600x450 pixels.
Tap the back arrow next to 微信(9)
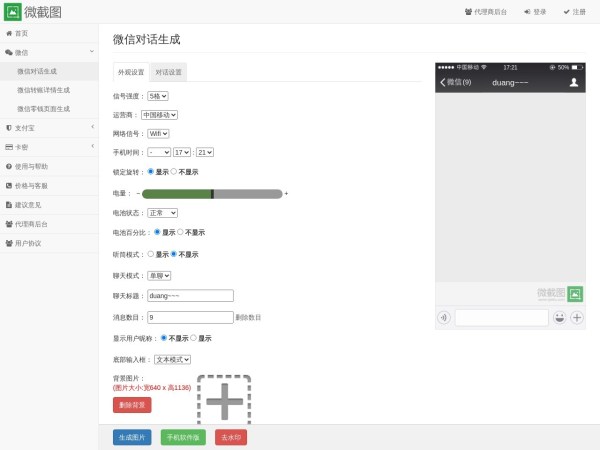pos(443,82)
